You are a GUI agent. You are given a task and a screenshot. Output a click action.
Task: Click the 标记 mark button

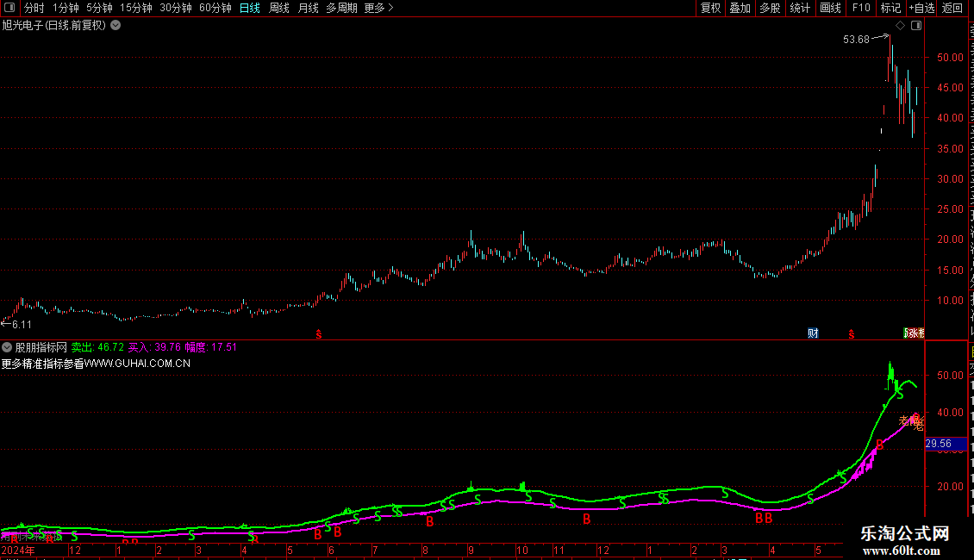pos(890,8)
